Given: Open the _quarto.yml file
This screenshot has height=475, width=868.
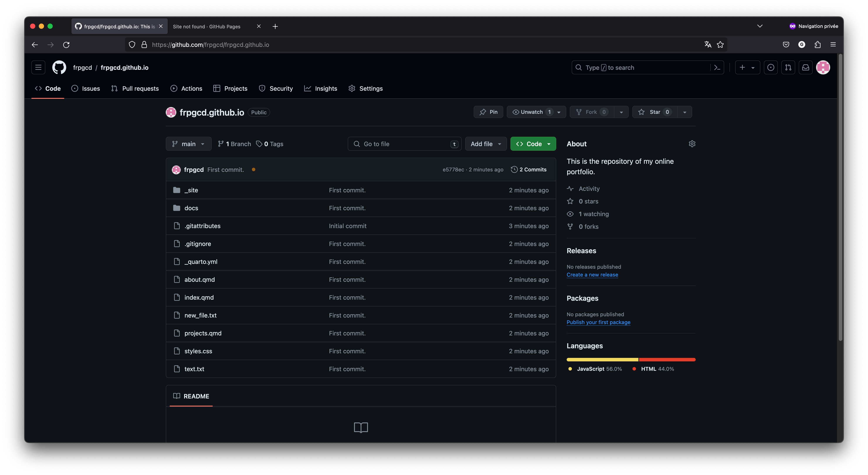Looking at the screenshot, I should (201, 261).
